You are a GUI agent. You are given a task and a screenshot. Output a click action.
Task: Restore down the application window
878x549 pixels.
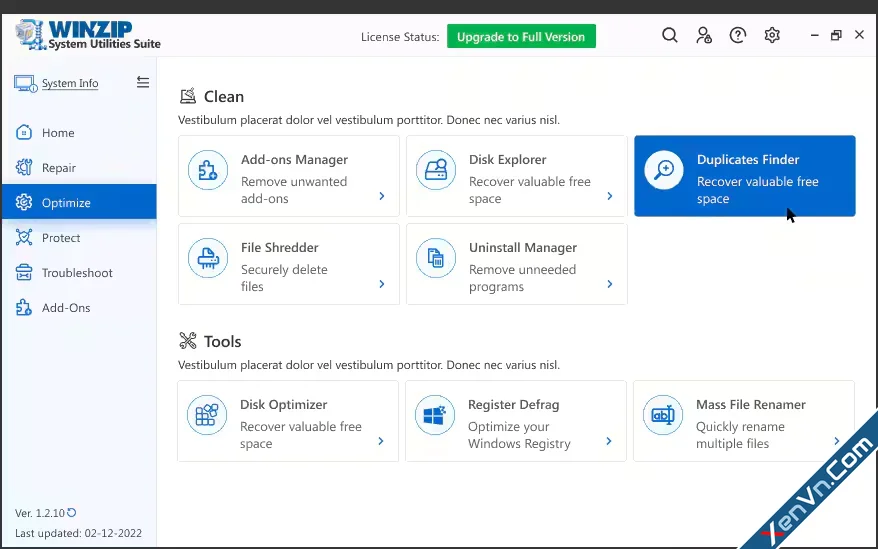coord(836,35)
